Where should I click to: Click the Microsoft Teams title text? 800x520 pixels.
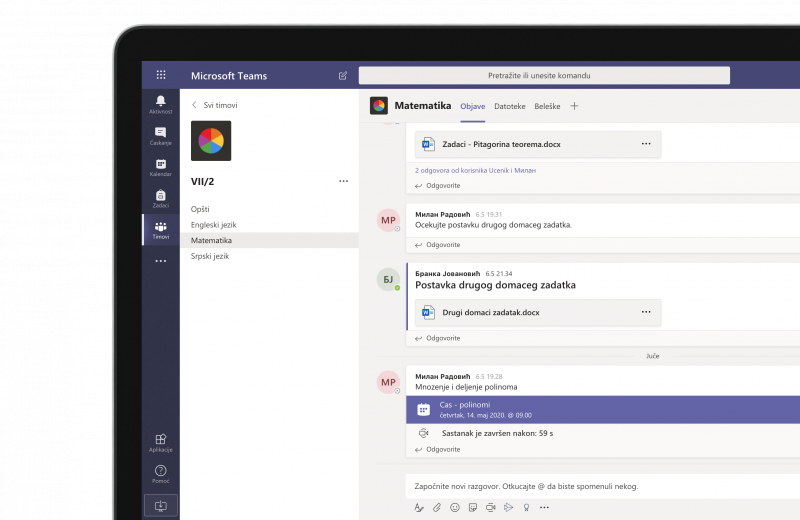229,76
